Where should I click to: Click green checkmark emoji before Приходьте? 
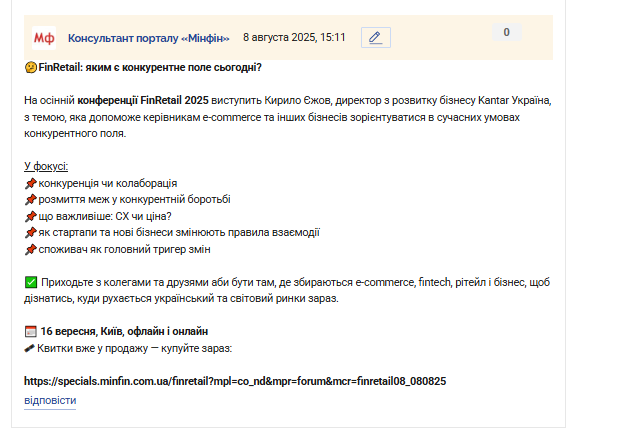click(x=31, y=282)
